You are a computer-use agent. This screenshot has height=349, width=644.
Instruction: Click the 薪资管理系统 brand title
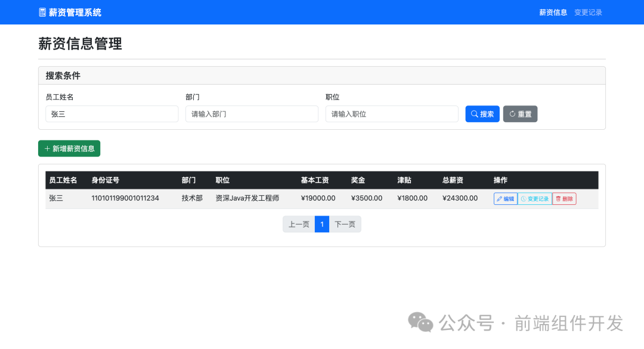click(x=75, y=13)
